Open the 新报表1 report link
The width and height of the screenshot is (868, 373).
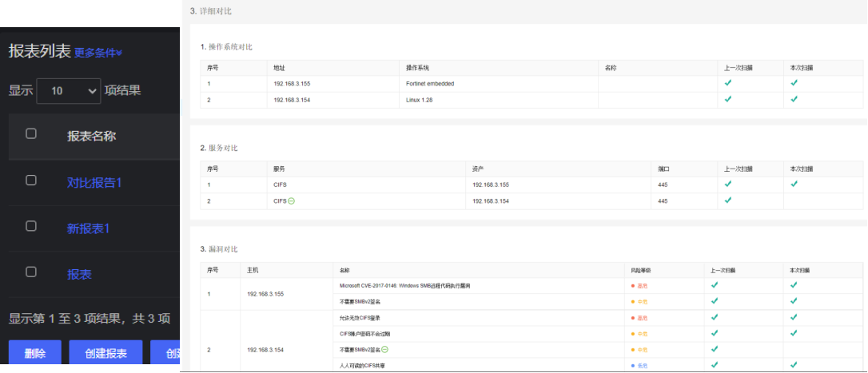tap(88, 228)
